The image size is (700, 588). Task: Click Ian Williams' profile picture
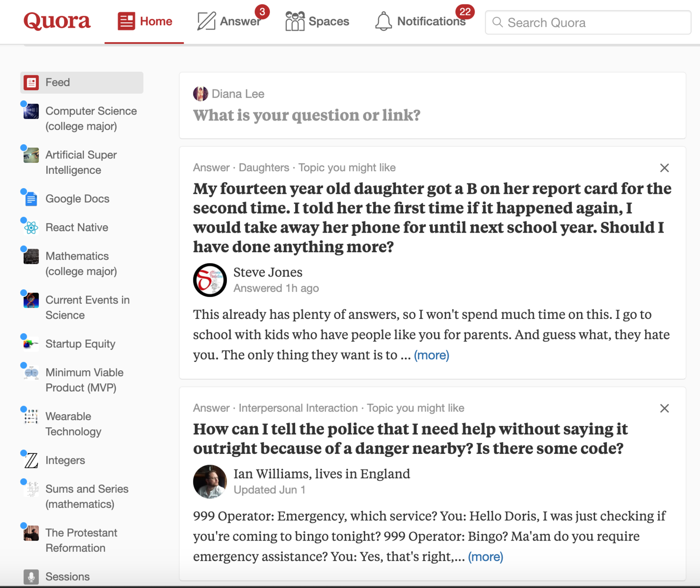tap(210, 482)
